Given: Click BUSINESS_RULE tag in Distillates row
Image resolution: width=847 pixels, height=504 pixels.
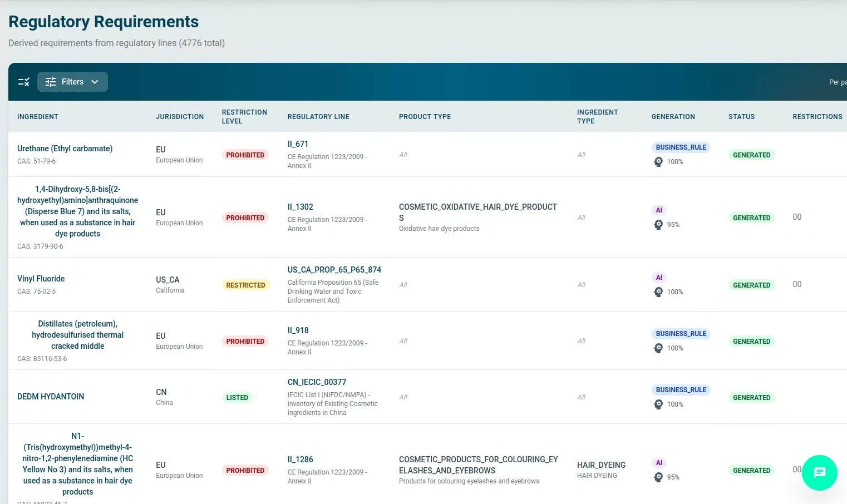Looking at the screenshot, I should click(x=681, y=334).
